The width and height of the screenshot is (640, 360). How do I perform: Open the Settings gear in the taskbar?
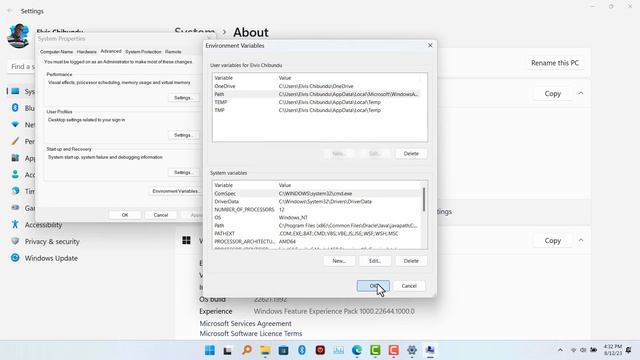(x=412, y=350)
